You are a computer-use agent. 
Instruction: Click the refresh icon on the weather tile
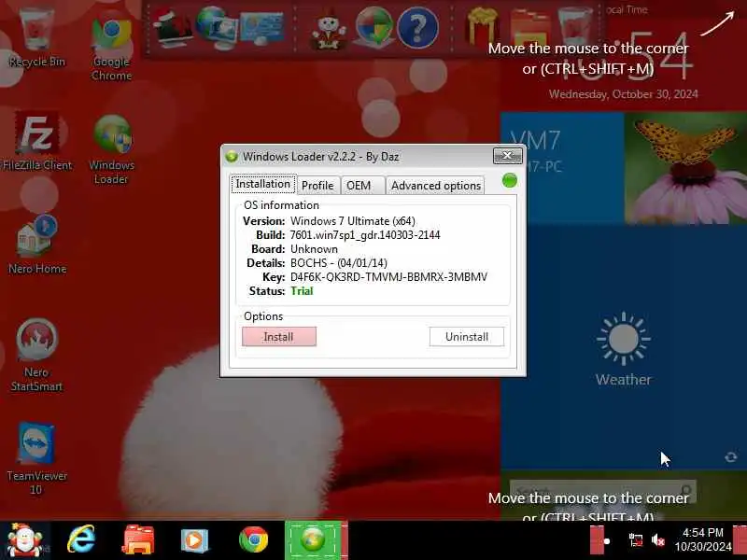click(x=731, y=457)
